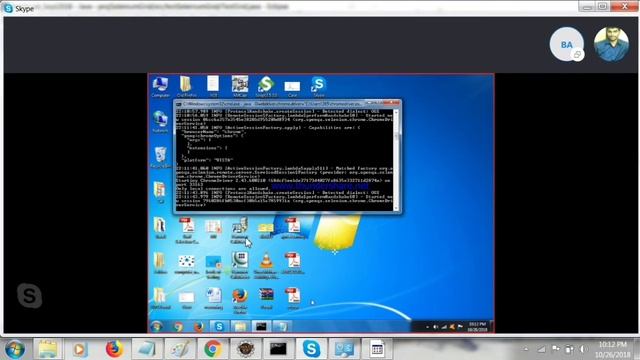Image resolution: width=640 pixels, height=360 pixels.
Task: Open Firefox in shared screen taskbar
Action: coord(199,327)
